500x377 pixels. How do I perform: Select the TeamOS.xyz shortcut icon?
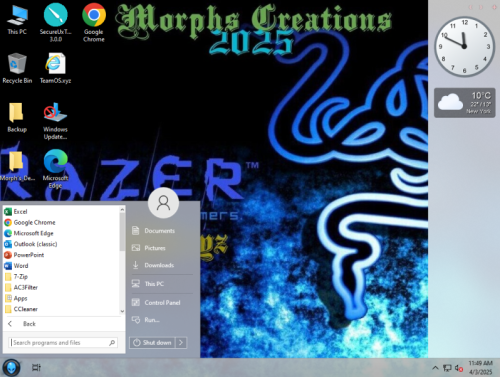point(55,68)
